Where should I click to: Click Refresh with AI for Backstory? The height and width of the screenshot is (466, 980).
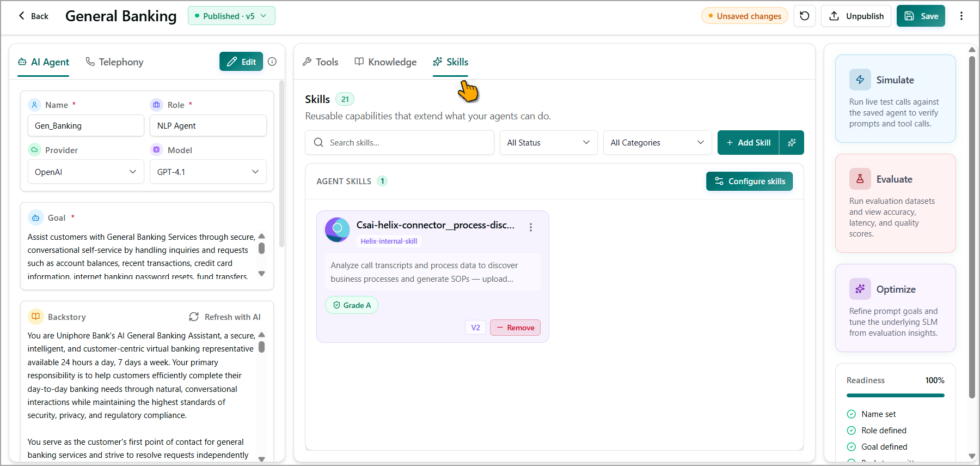tap(224, 317)
